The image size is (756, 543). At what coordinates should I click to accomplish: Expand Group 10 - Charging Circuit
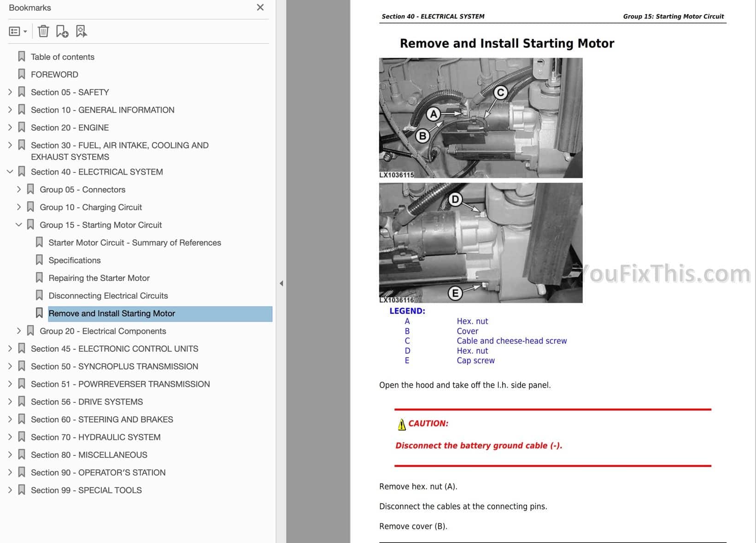pyautogui.click(x=19, y=207)
